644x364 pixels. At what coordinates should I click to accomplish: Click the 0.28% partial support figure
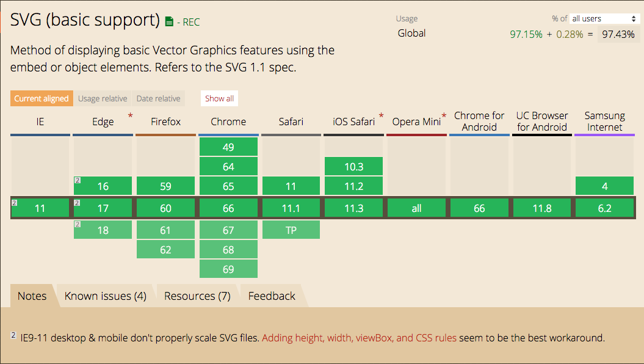[x=570, y=34]
